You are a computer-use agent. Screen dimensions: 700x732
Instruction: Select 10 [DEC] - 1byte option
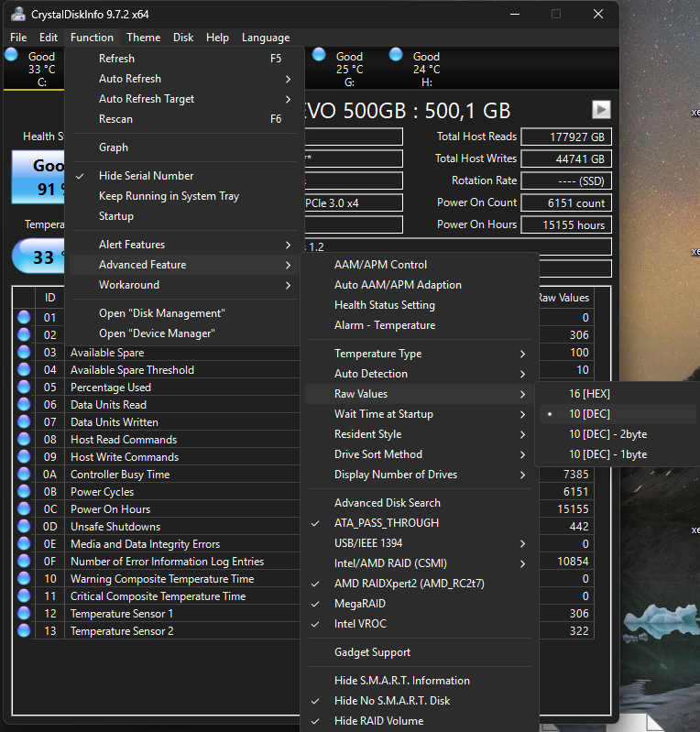point(618,454)
